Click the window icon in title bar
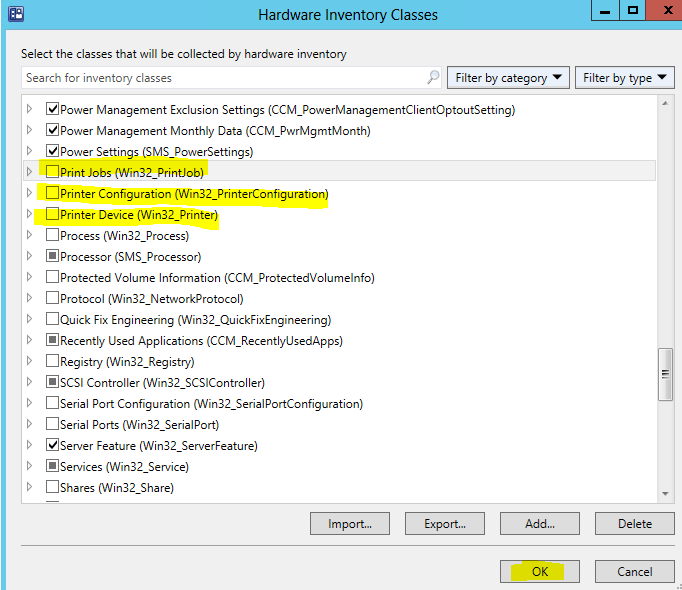 click(15, 15)
